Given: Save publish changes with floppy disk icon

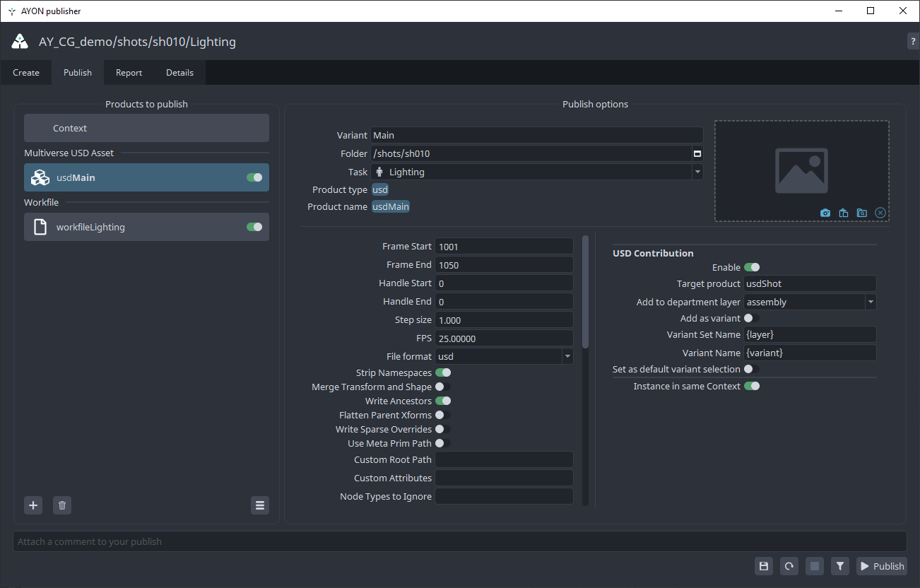Looking at the screenshot, I should click(763, 566).
